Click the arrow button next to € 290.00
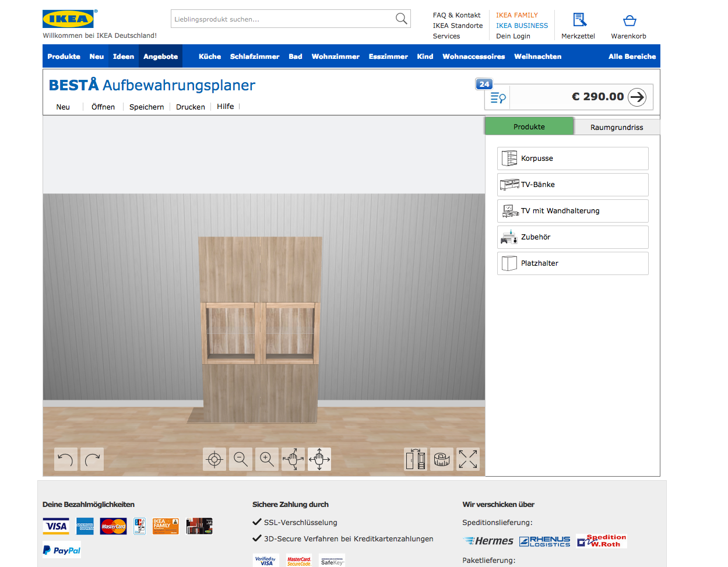This screenshot has width=728, height=567. click(x=637, y=97)
